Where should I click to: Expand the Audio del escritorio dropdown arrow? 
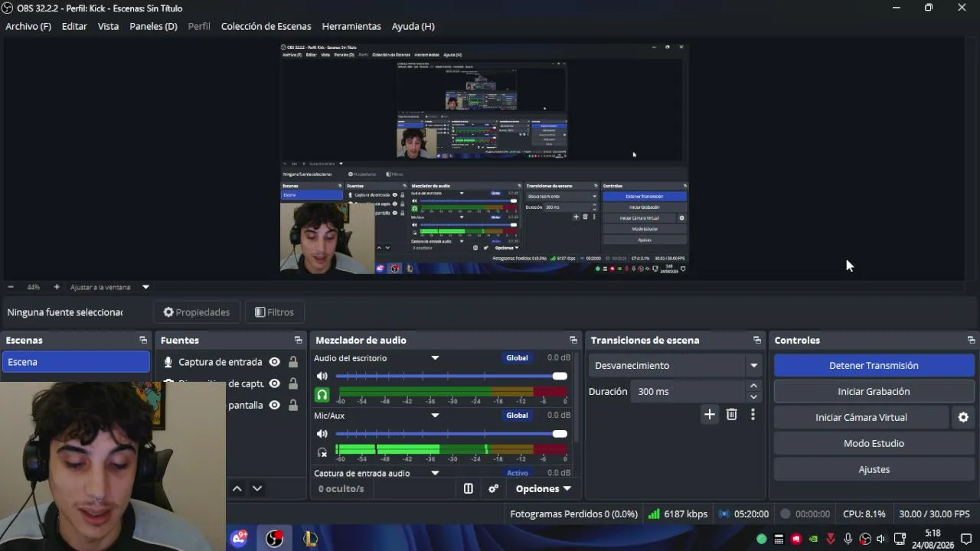[x=435, y=358]
